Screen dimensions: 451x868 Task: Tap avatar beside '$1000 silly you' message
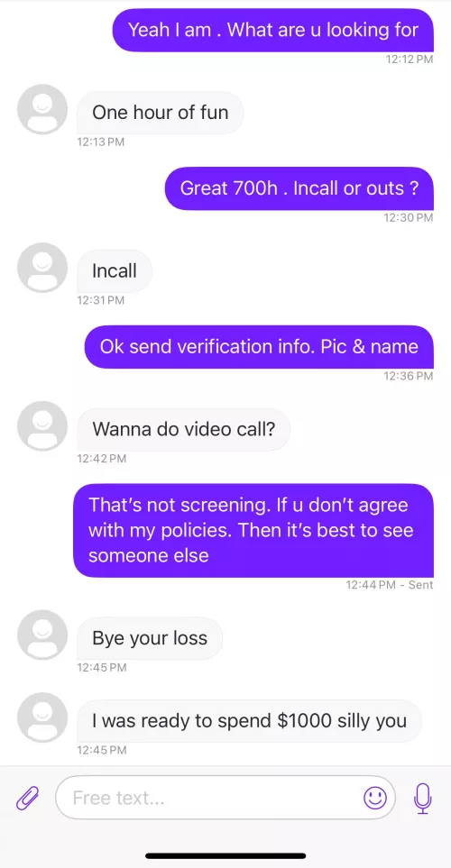(x=42, y=717)
